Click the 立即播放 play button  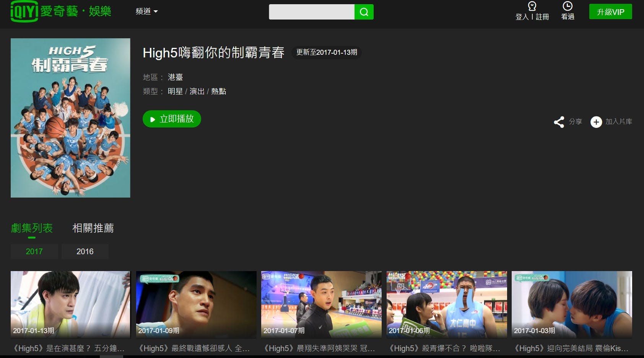point(172,119)
